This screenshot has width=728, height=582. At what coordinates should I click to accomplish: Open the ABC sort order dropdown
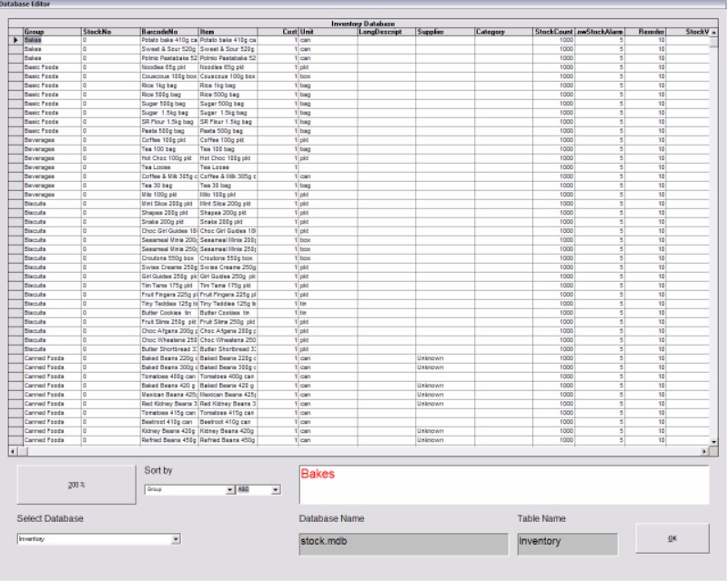(276, 489)
